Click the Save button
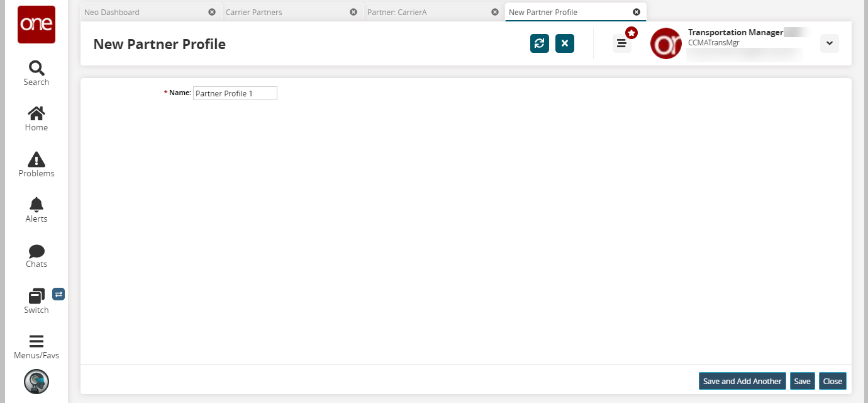This screenshot has height=403, width=868. tap(802, 381)
